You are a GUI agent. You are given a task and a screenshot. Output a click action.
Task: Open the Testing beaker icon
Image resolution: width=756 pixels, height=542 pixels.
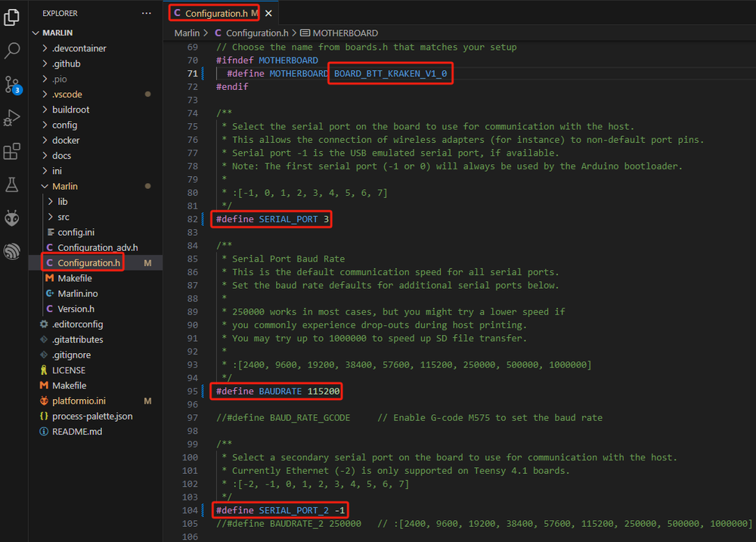tap(12, 184)
